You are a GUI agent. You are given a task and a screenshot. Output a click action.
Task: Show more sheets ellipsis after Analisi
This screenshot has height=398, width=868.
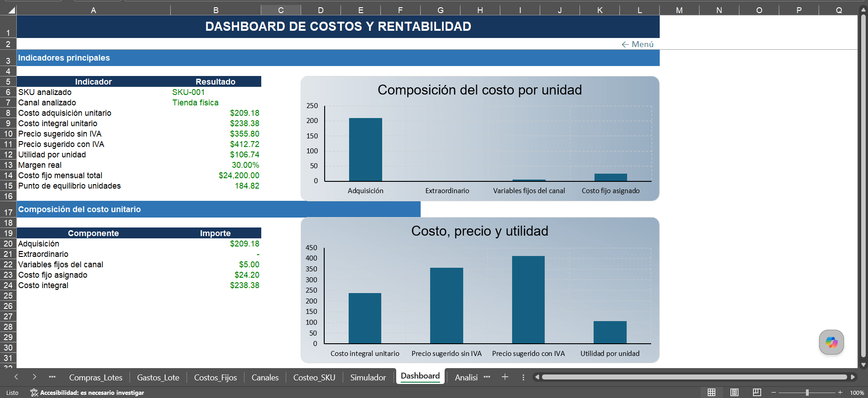tap(487, 377)
